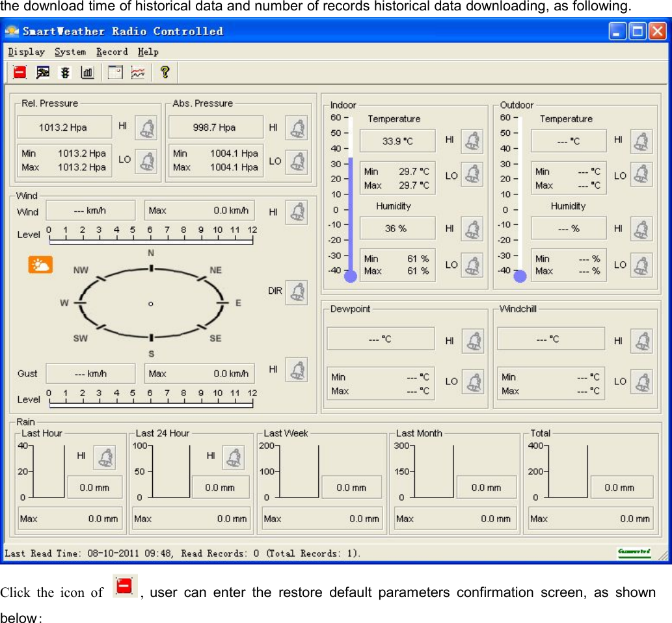Toggle the Indoor Temperature HI alarm bell
The image size is (672, 623).
pyautogui.click(x=472, y=141)
